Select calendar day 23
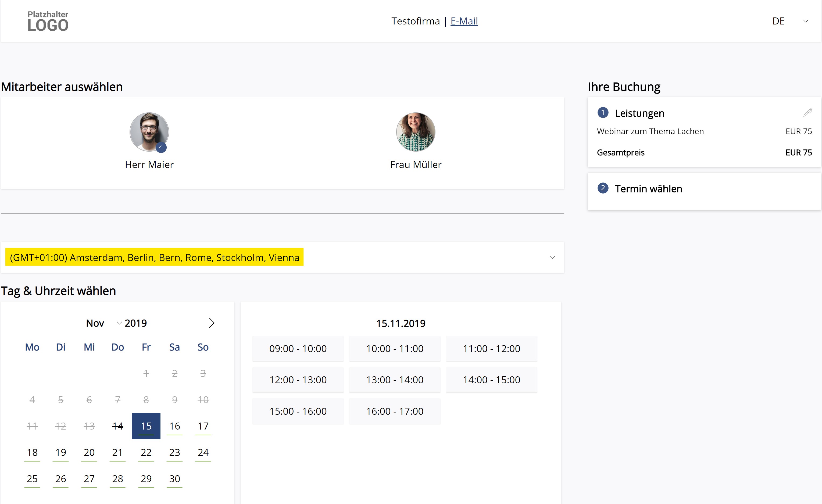The image size is (822, 504). click(x=174, y=452)
